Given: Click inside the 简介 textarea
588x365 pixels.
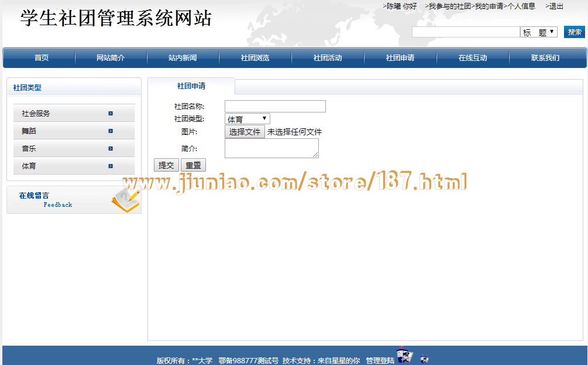Looking at the screenshot, I should 271,148.
